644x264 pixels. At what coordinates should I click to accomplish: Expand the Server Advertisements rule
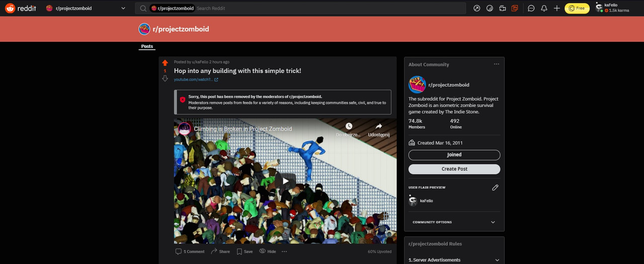point(454,260)
